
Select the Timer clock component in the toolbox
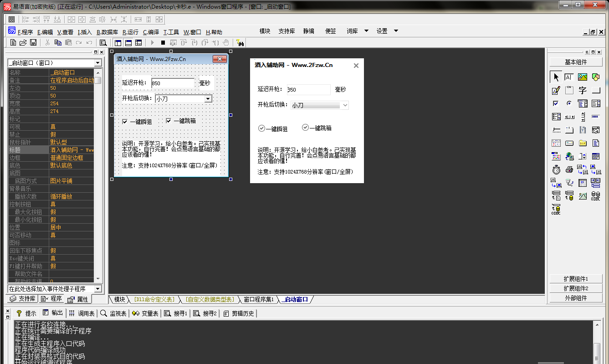tap(556, 170)
